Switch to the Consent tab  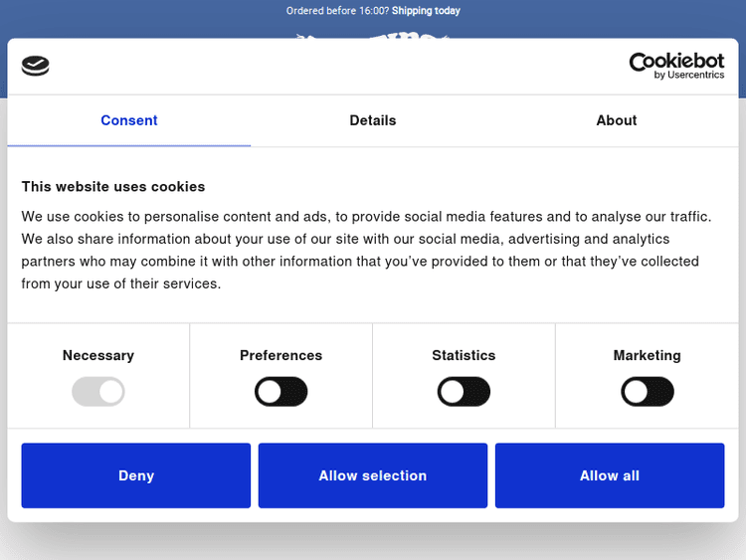click(129, 120)
